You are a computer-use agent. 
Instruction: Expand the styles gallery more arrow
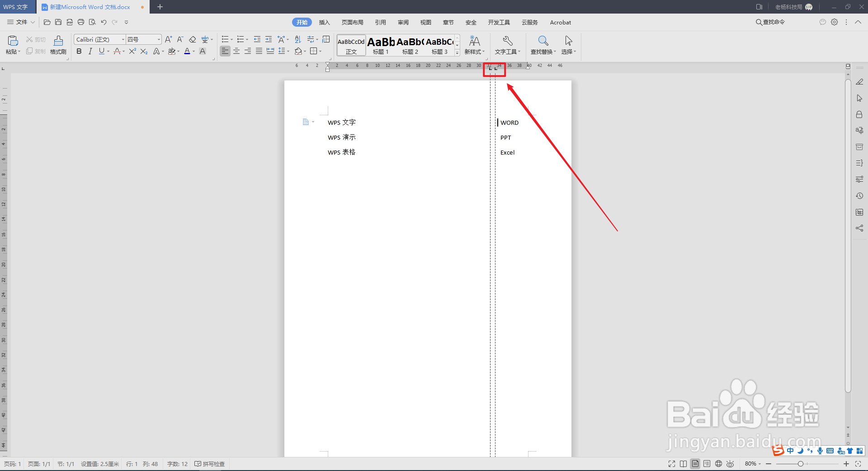[x=458, y=53]
